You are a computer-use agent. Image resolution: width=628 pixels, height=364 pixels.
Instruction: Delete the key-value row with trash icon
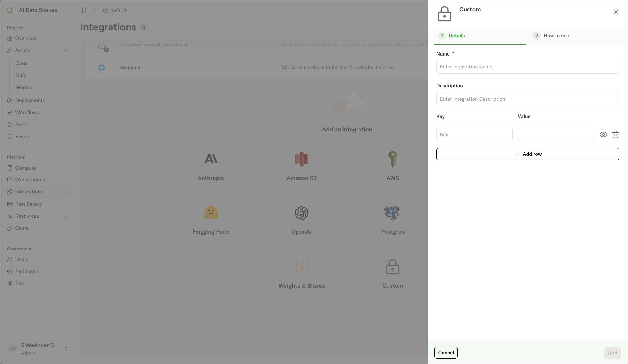coord(615,135)
